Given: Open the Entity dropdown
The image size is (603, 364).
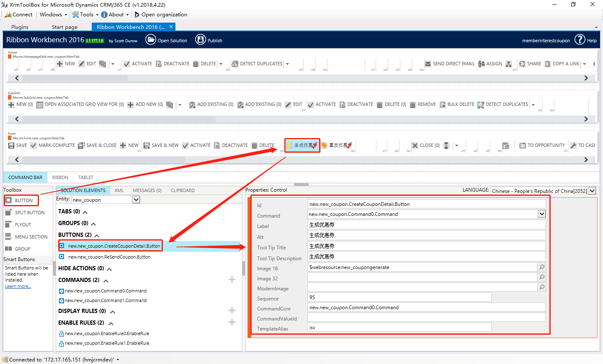Looking at the screenshot, I should pos(136,200).
